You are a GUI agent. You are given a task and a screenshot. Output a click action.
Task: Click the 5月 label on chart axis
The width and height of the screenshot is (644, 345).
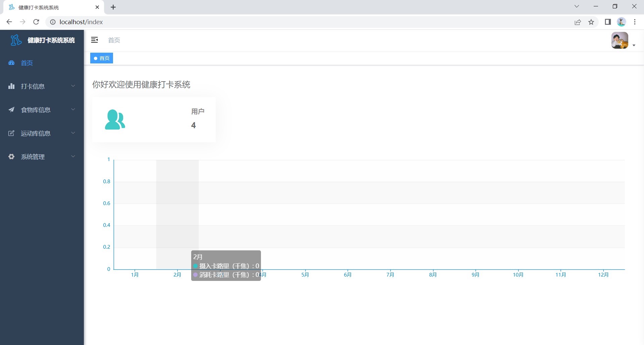tap(305, 275)
